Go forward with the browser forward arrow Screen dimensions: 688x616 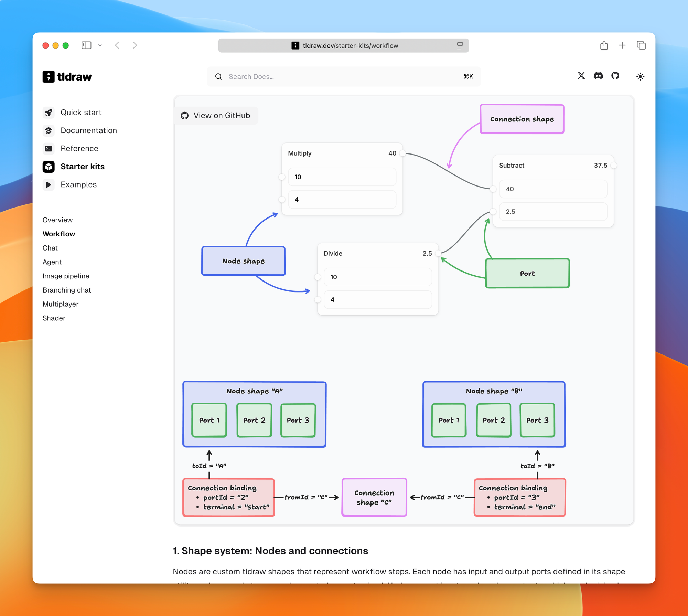135,45
